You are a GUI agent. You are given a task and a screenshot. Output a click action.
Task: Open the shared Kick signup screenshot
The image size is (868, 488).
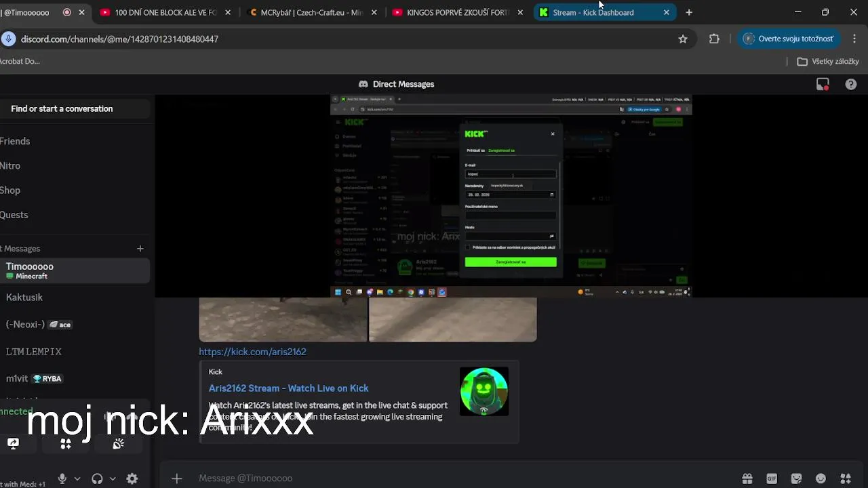[511, 196]
